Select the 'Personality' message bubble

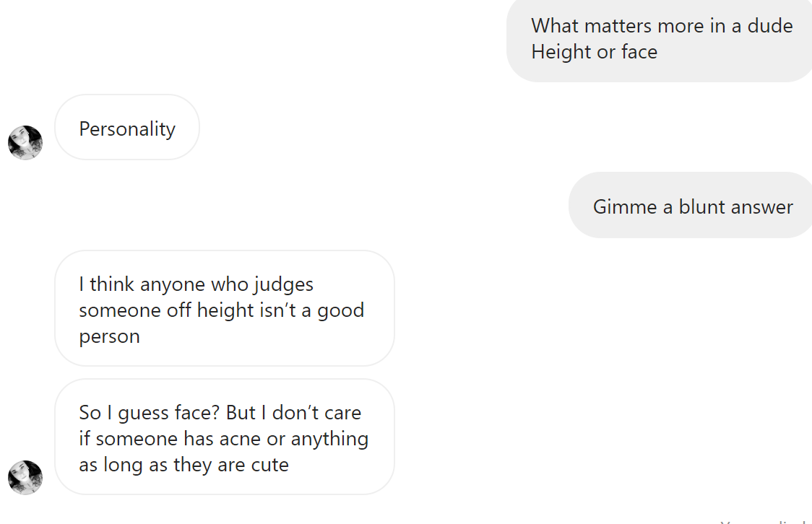tap(127, 127)
